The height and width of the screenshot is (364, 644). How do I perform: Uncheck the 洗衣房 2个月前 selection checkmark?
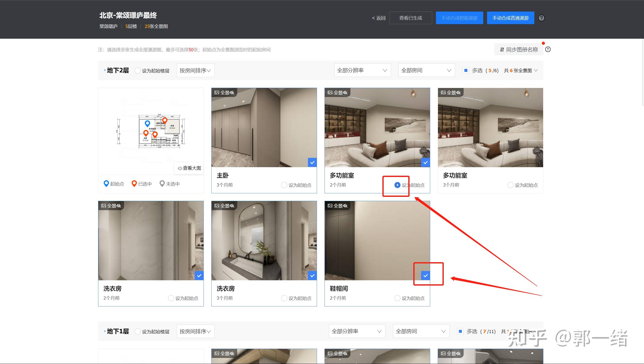199,276
